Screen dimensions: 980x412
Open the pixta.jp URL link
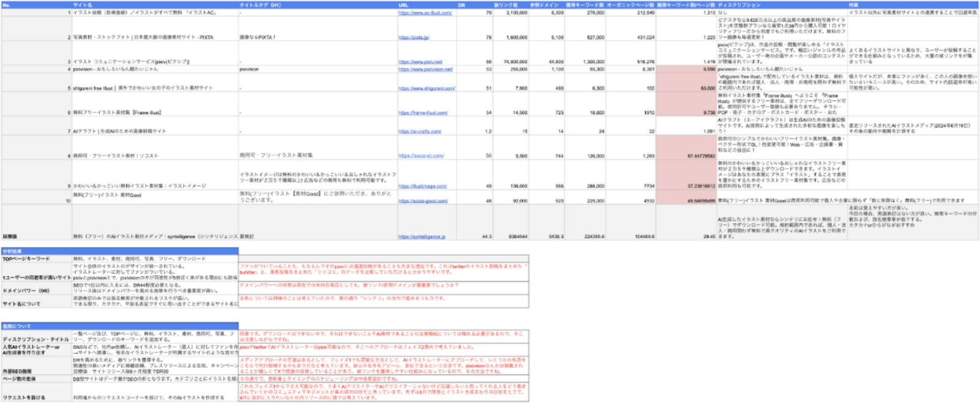414,37
